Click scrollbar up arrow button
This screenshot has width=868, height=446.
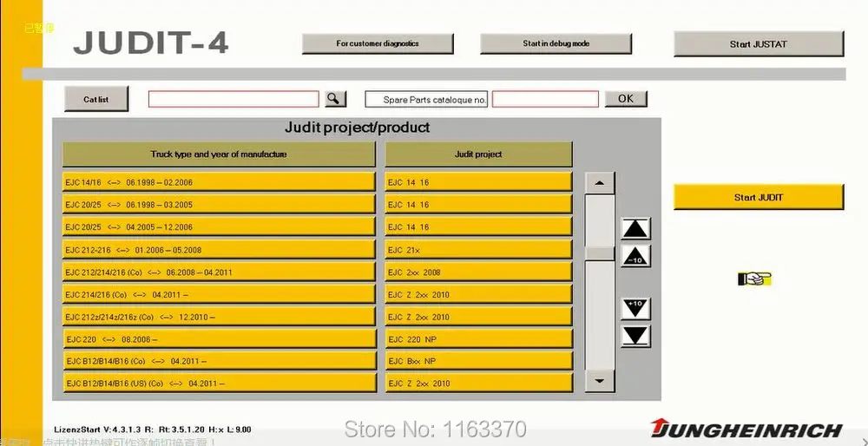[600, 182]
